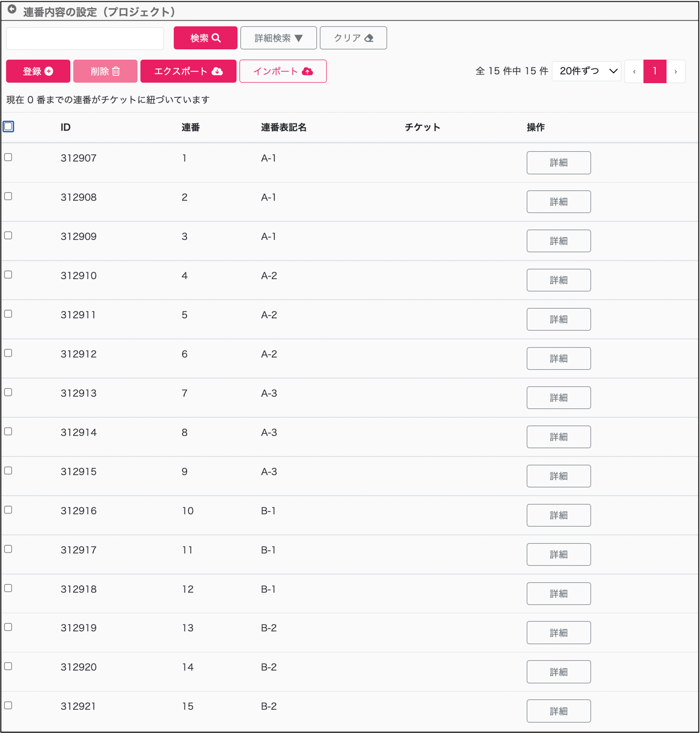The image size is (700, 733).
Task: Click the cloud download icon on エクスポート
Action: [217, 71]
